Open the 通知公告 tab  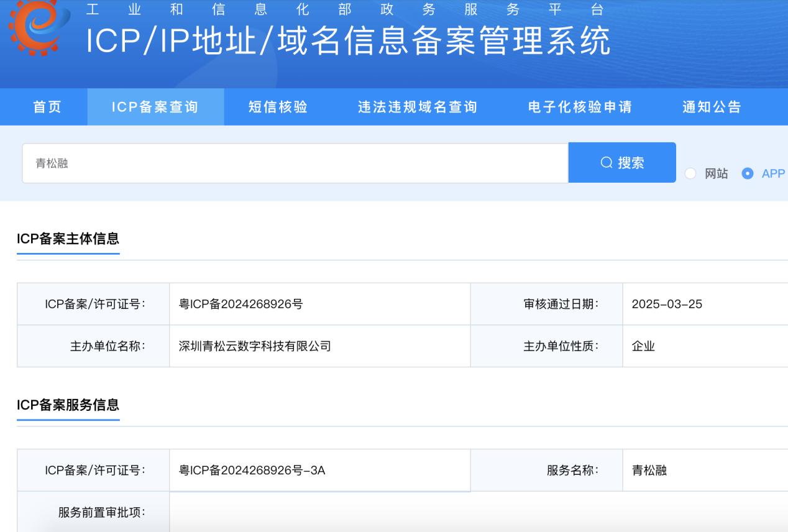(x=712, y=107)
